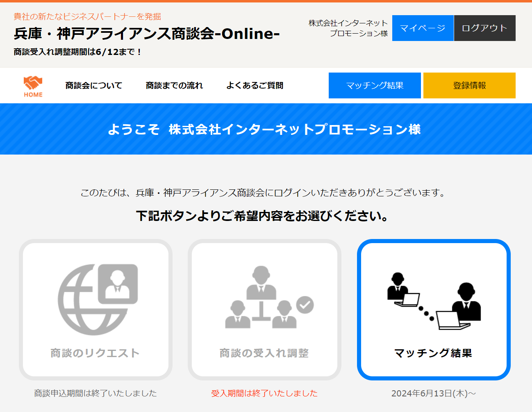
Task: Select the 商談のリクエスト card label
Action: [95, 353]
